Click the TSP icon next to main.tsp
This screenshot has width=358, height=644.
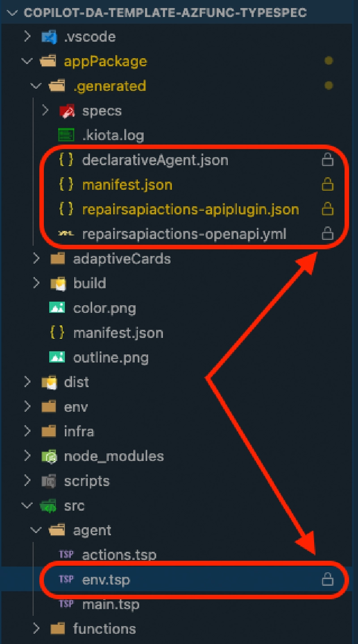pyautogui.click(x=66, y=604)
